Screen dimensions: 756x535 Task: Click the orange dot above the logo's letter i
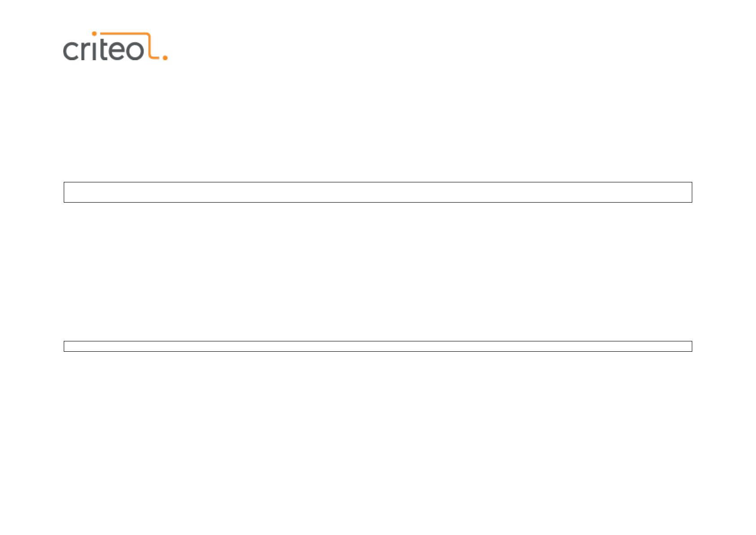pyautogui.click(x=94, y=34)
